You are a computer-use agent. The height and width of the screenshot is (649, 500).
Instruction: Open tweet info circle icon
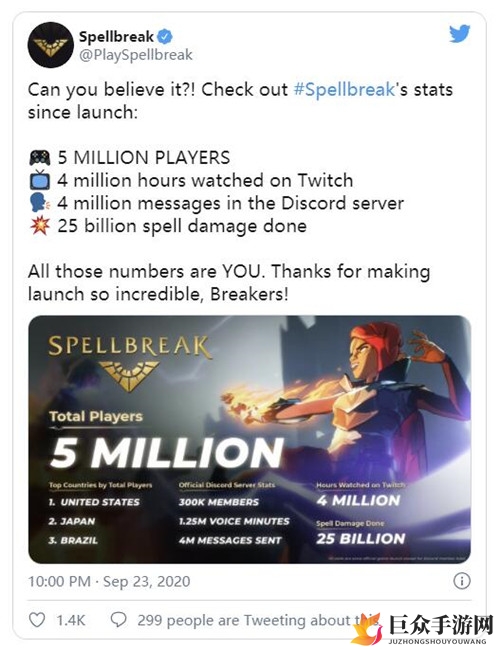coord(462,581)
